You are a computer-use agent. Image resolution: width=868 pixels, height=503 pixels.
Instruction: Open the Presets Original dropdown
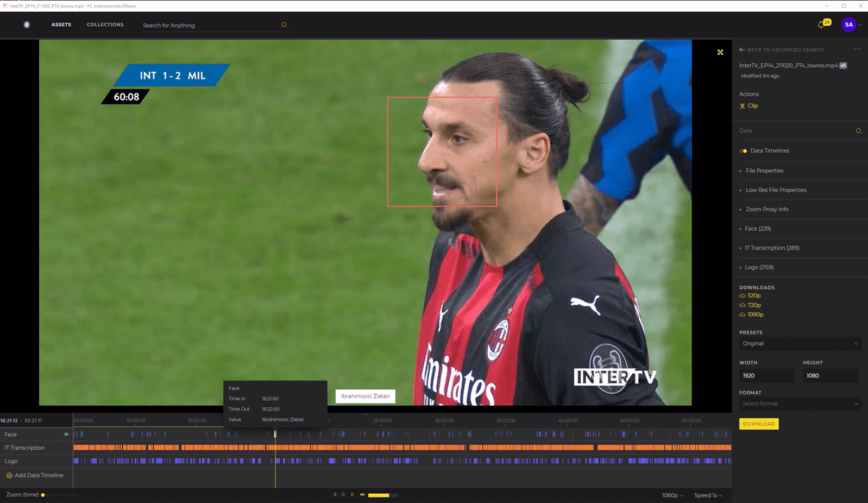click(x=800, y=344)
